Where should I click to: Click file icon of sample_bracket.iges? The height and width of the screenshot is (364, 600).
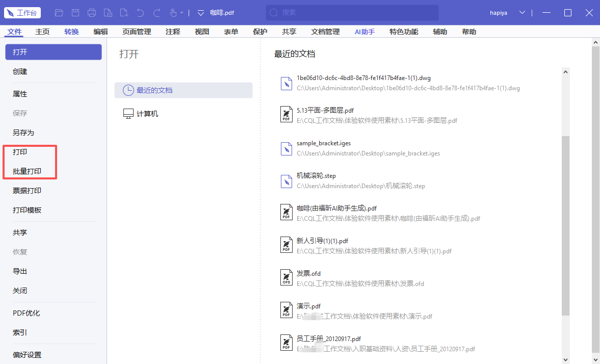[x=286, y=148]
